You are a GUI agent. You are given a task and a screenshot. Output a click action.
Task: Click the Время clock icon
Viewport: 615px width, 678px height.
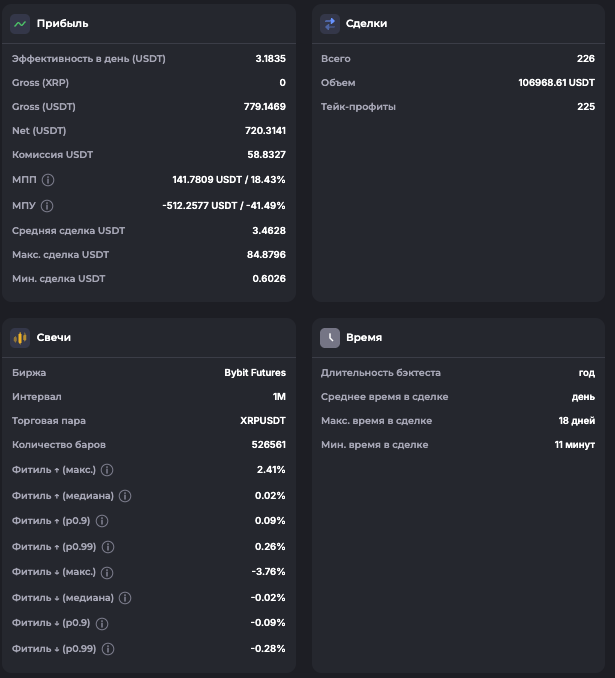pos(330,338)
